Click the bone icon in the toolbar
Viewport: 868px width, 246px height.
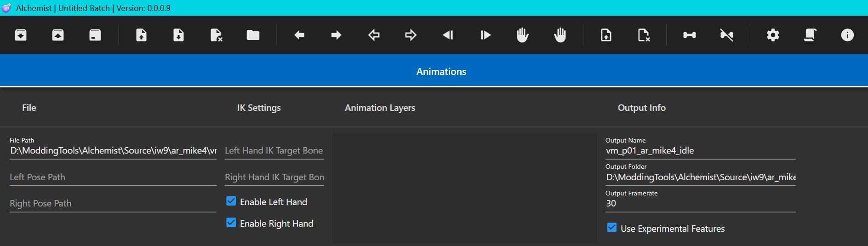(690, 35)
